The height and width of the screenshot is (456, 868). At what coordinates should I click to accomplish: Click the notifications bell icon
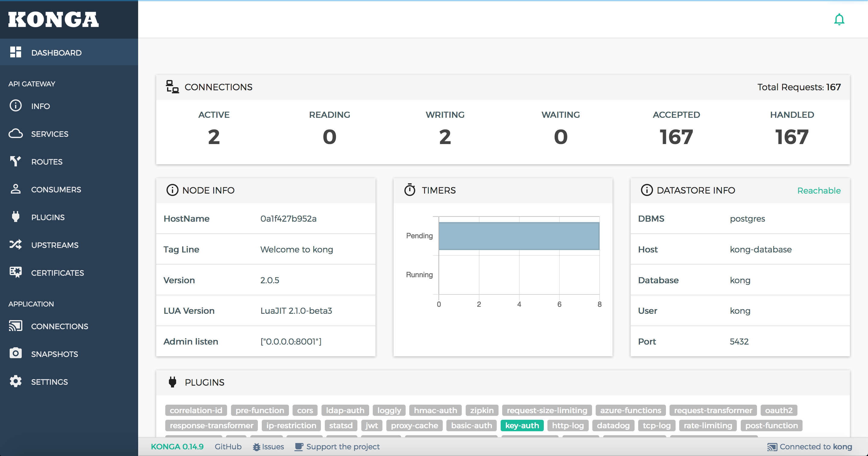tap(839, 20)
